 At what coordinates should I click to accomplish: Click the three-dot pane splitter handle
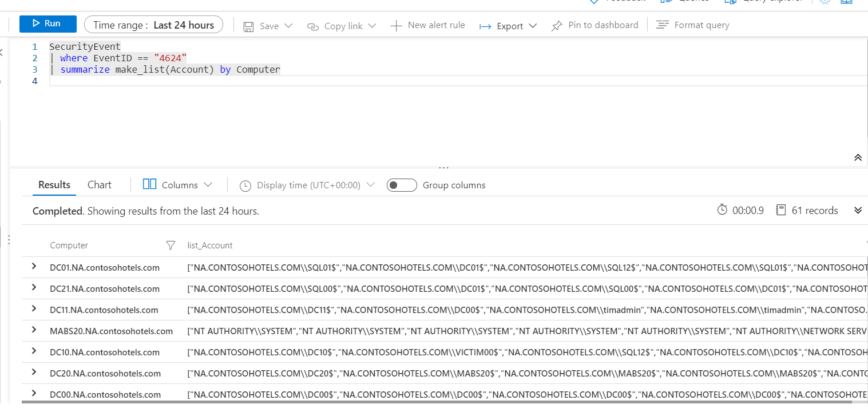click(x=443, y=168)
